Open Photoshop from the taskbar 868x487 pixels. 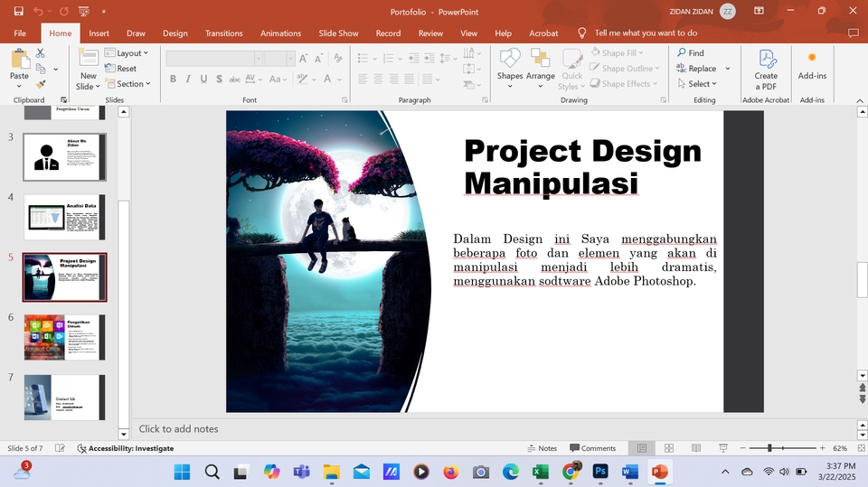pos(600,472)
